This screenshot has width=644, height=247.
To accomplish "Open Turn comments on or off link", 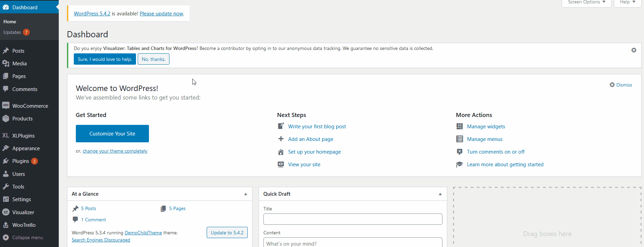I will 496,152.
